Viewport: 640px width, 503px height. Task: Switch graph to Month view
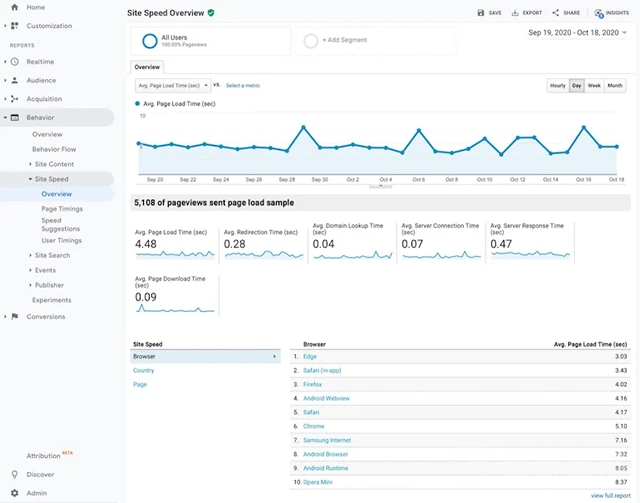615,86
